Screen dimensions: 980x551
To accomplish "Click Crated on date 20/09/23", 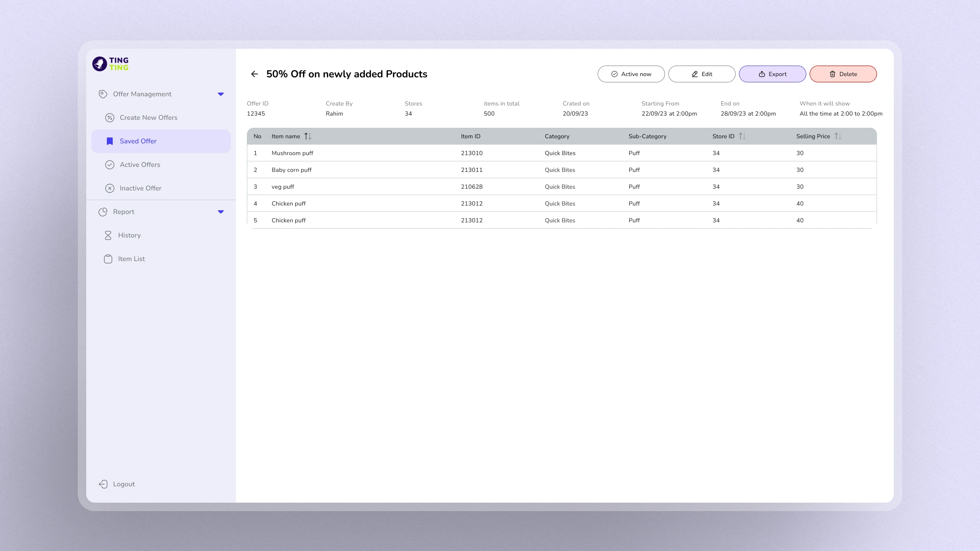I will 575,113.
